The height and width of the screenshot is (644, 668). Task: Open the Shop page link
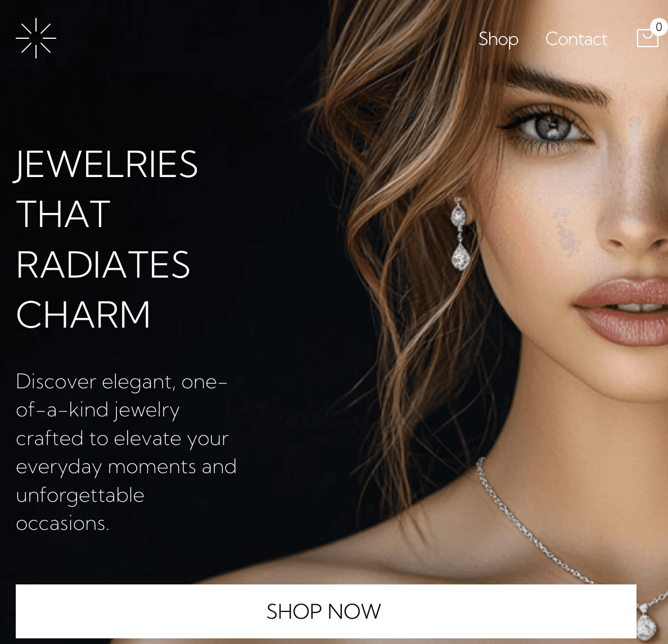[498, 39]
